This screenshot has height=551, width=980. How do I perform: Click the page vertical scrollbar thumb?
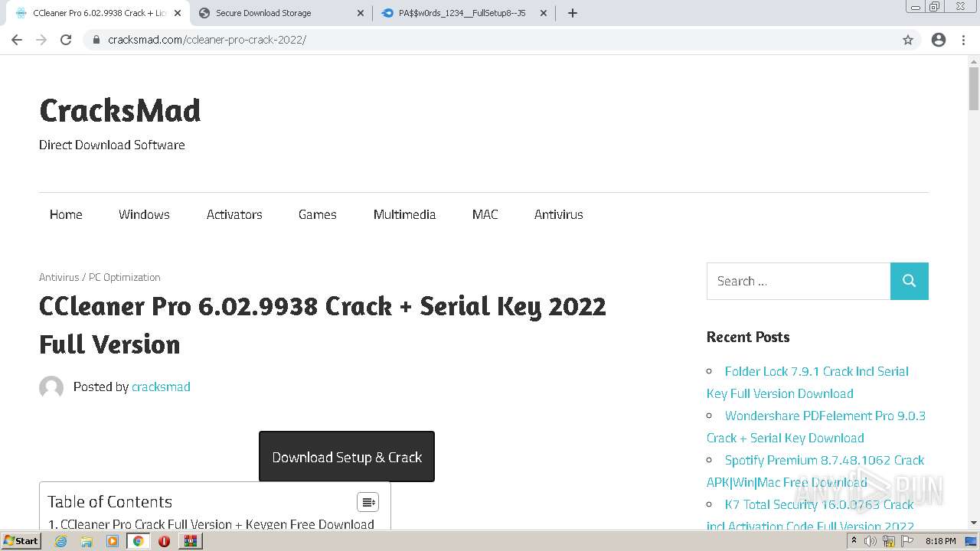coord(974,89)
